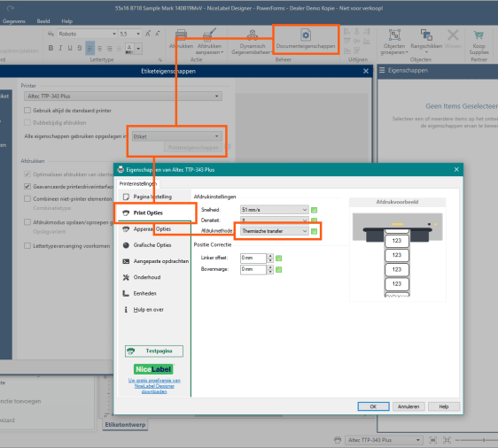Center-align text in Lettertype group
This screenshot has height=448, width=498.
point(100,48)
